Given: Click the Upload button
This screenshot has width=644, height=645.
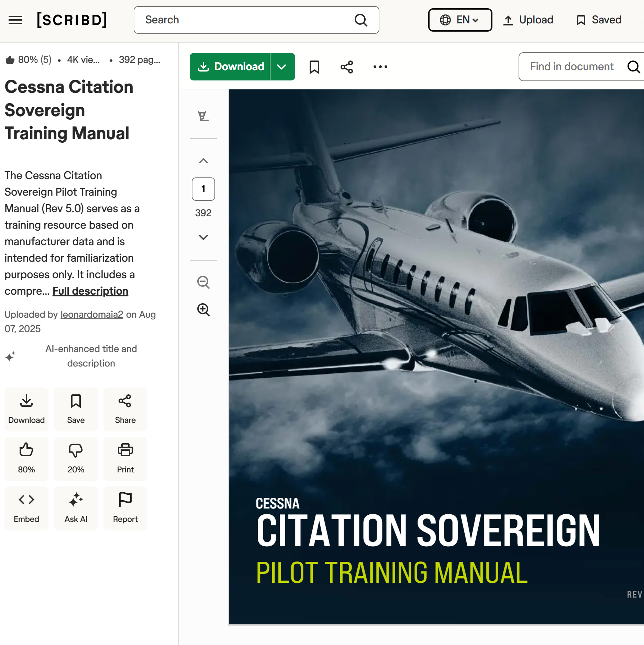Looking at the screenshot, I should click(x=528, y=20).
